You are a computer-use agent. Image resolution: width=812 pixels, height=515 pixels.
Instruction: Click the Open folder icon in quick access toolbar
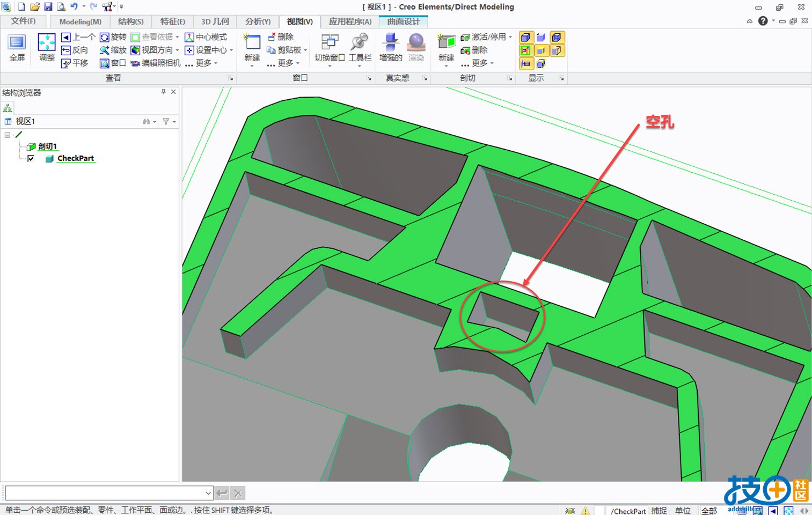coord(34,6)
